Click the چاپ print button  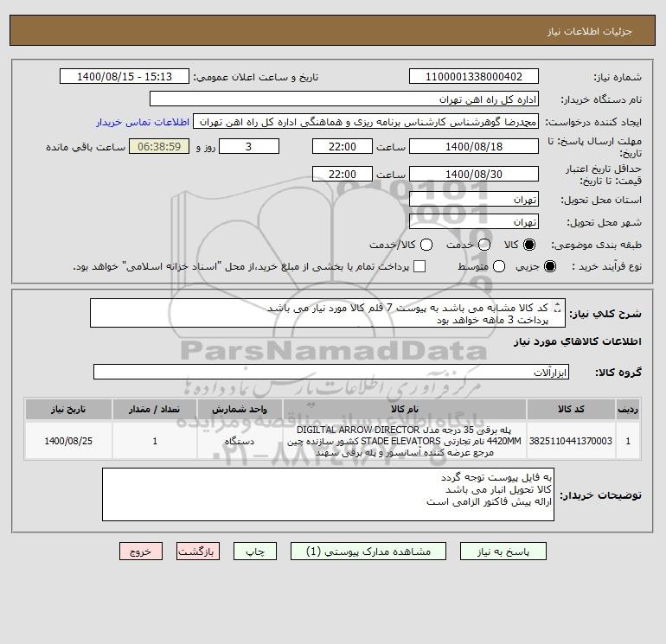point(255,552)
